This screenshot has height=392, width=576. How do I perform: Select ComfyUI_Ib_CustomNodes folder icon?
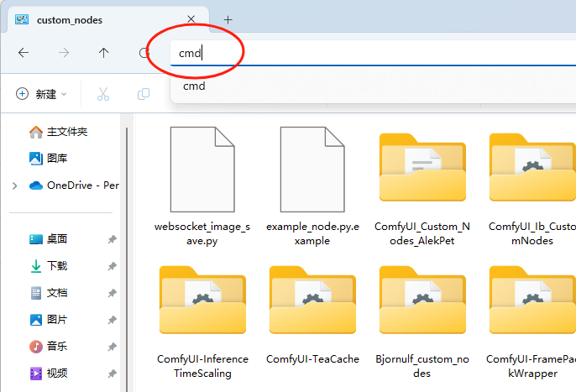(532, 167)
